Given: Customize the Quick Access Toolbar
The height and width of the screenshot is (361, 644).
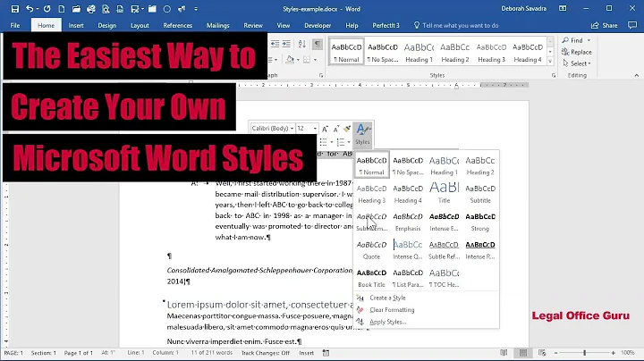Looking at the screenshot, I should point(196,9).
